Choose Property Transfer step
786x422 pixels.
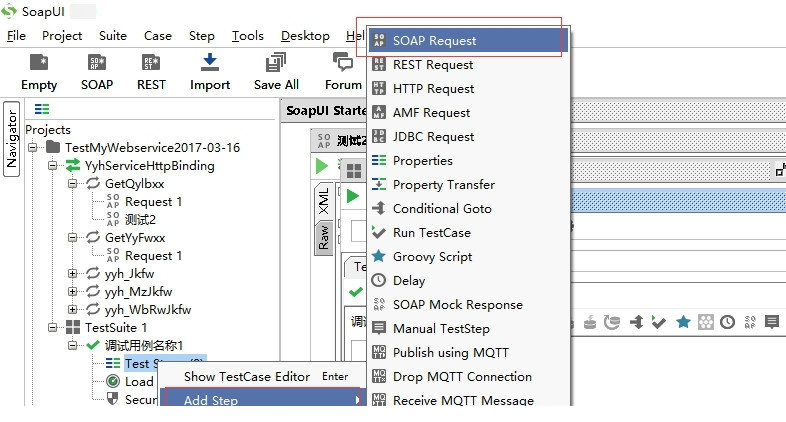(468, 185)
